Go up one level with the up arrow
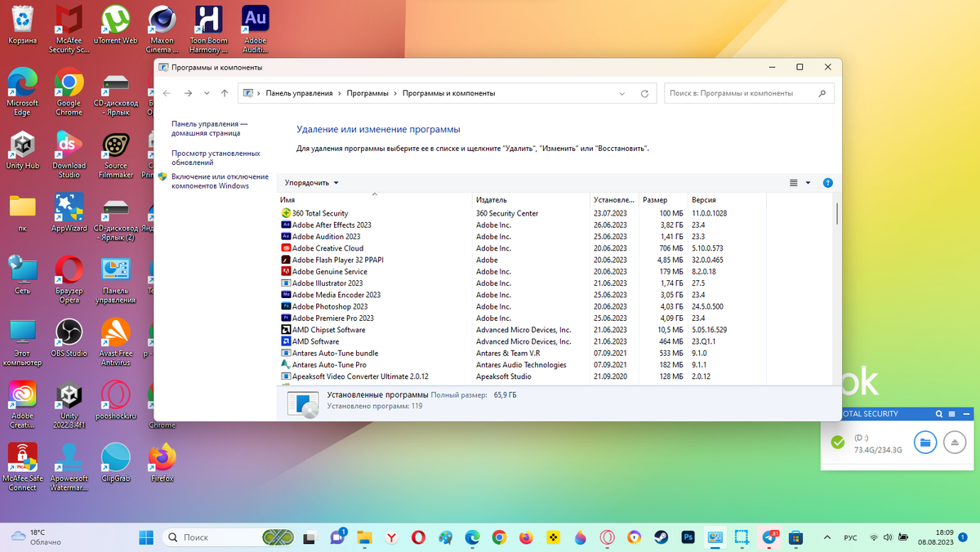Image resolution: width=980 pixels, height=552 pixels. [x=225, y=93]
